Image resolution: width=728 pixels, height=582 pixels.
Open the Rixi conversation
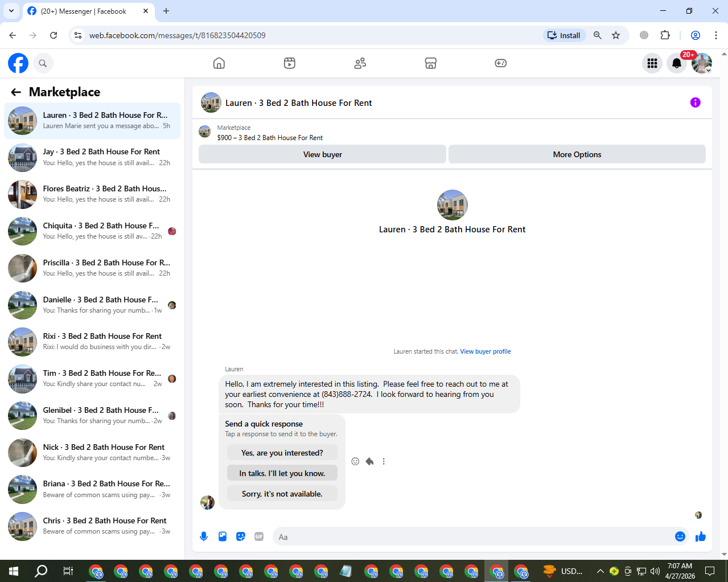(x=92, y=342)
